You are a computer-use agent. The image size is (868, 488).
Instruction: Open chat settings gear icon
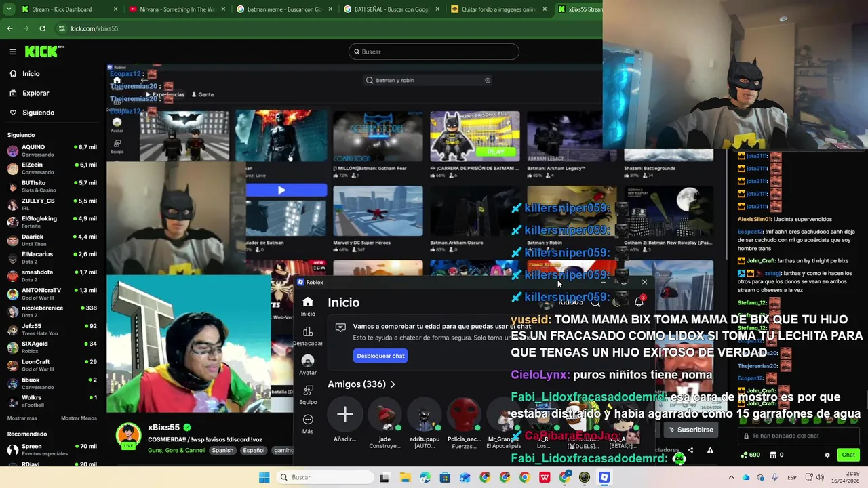pyautogui.click(x=827, y=455)
